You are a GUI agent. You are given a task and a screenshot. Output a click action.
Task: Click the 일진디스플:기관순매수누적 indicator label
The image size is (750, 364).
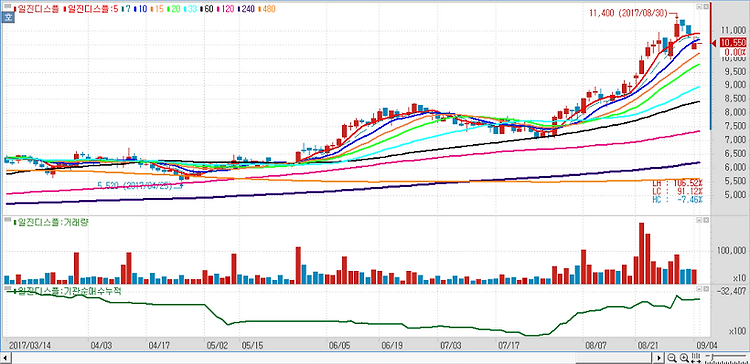(x=67, y=291)
